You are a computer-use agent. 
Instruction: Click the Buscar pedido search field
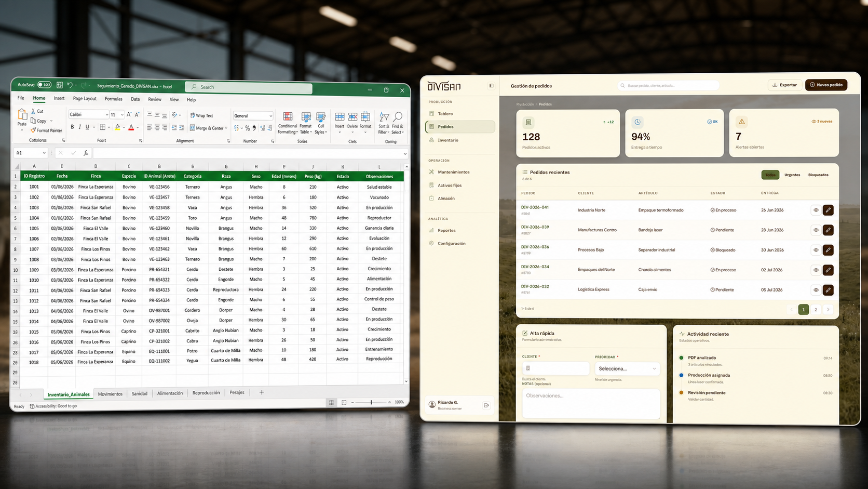click(669, 85)
